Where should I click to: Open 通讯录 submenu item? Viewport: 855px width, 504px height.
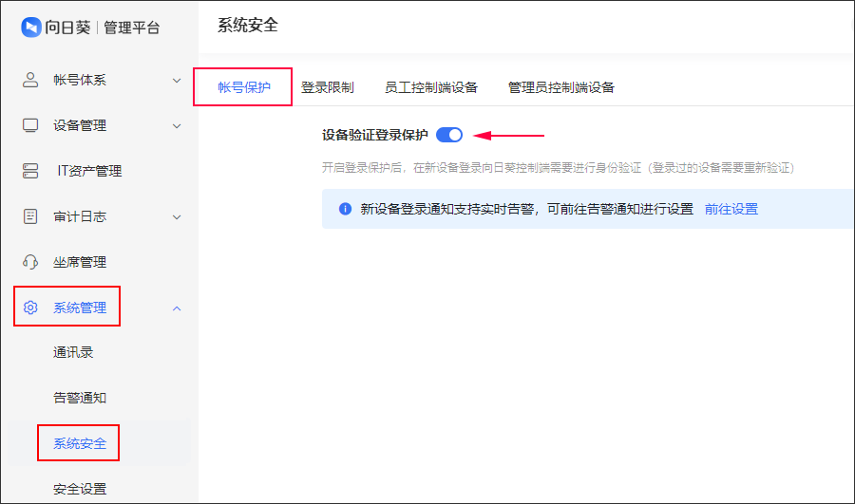click(x=73, y=352)
